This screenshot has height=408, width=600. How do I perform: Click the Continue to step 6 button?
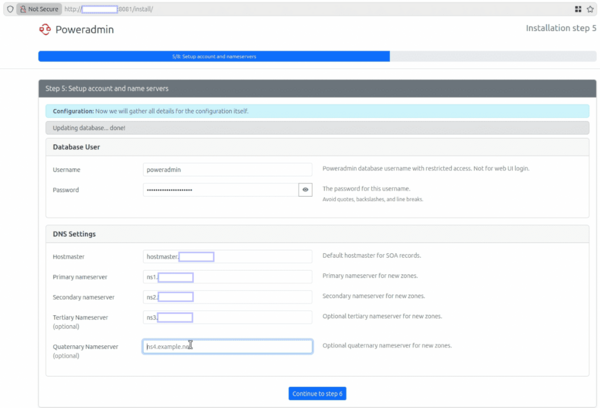point(317,393)
